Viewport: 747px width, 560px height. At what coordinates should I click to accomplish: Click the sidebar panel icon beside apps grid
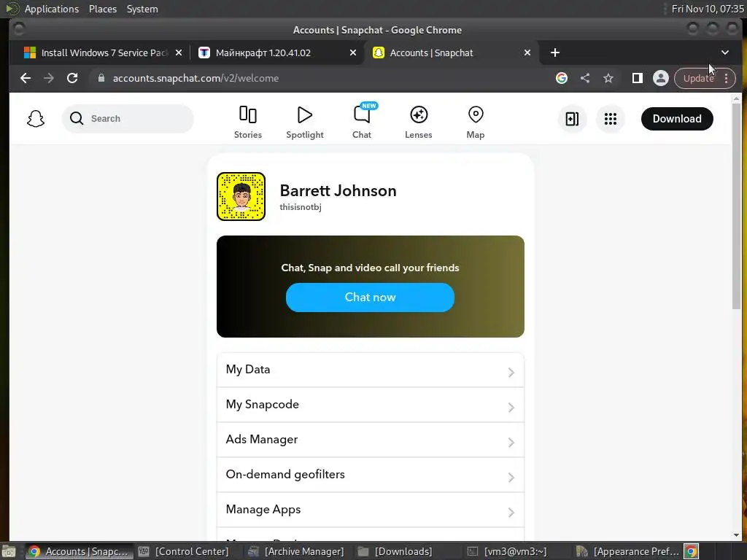[x=572, y=119]
